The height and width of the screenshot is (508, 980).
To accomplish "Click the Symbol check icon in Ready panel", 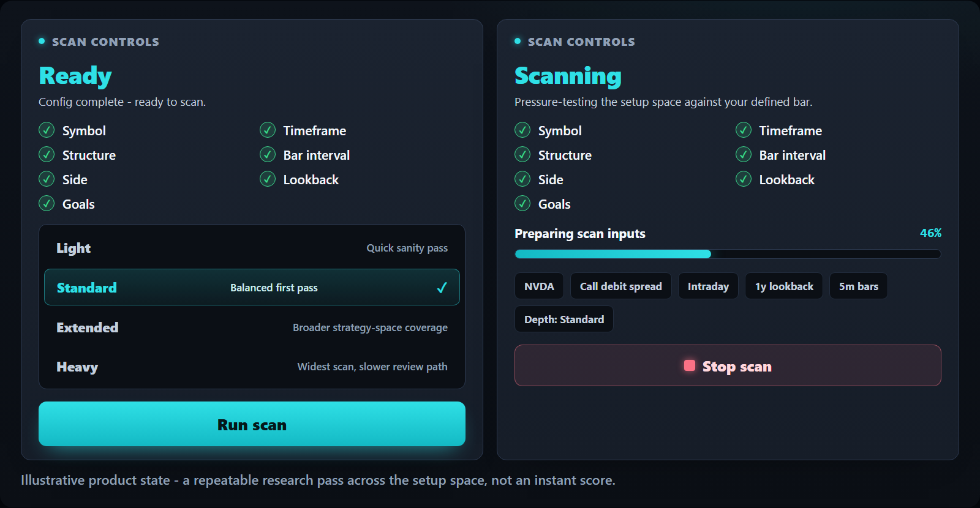I will tap(47, 130).
